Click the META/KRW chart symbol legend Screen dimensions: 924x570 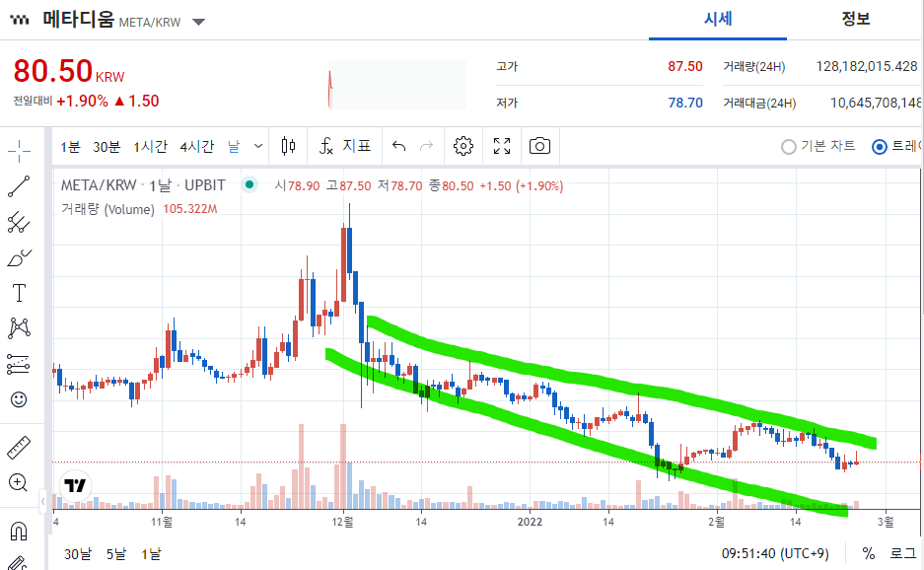coord(143,185)
